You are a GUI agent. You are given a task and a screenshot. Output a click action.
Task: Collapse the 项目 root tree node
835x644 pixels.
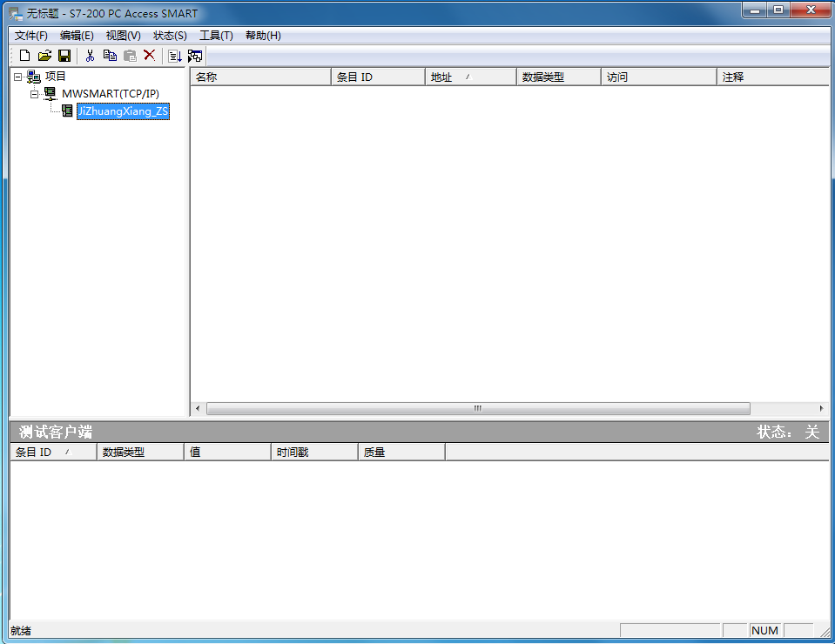click(17, 77)
